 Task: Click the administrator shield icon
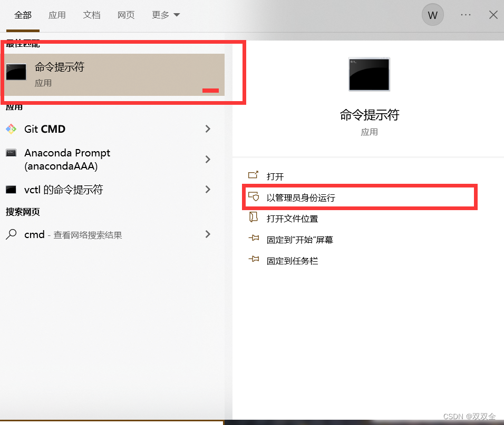coord(254,196)
